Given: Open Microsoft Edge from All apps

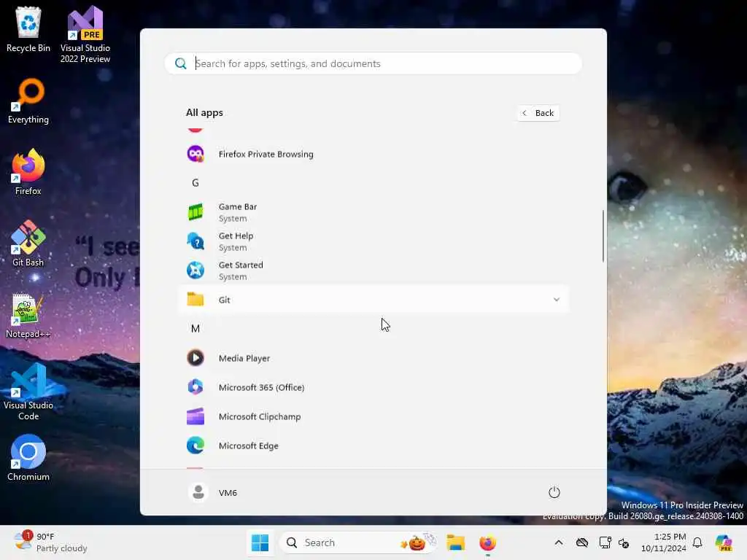Looking at the screenshot, I should 373,446.
